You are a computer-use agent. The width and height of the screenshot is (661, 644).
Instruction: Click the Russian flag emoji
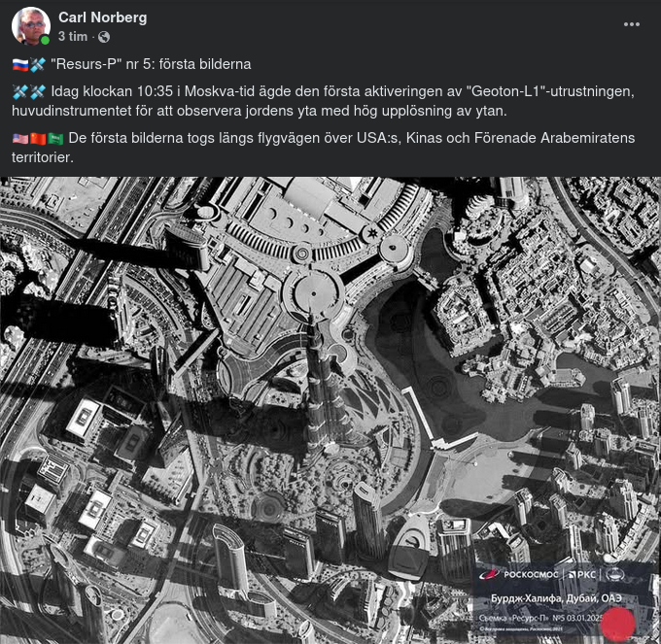point(19,64)
